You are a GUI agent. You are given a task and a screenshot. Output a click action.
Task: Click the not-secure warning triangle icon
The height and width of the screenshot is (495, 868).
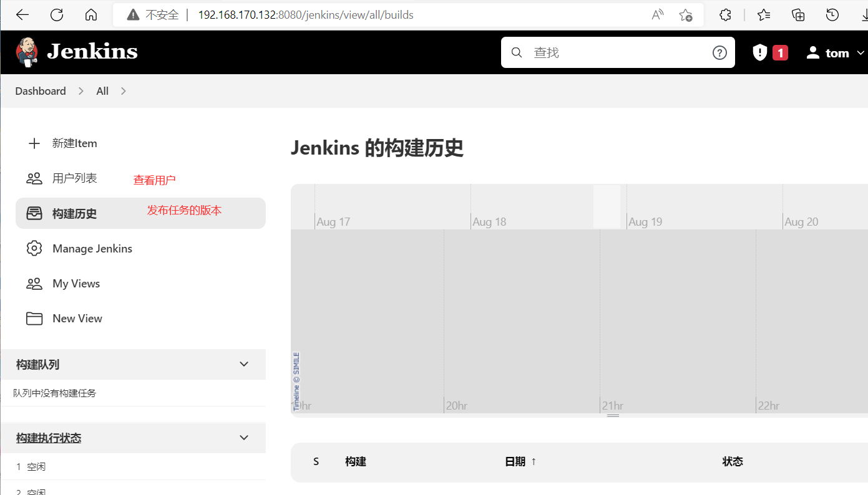pyautogui.click(x=132, y=15)
